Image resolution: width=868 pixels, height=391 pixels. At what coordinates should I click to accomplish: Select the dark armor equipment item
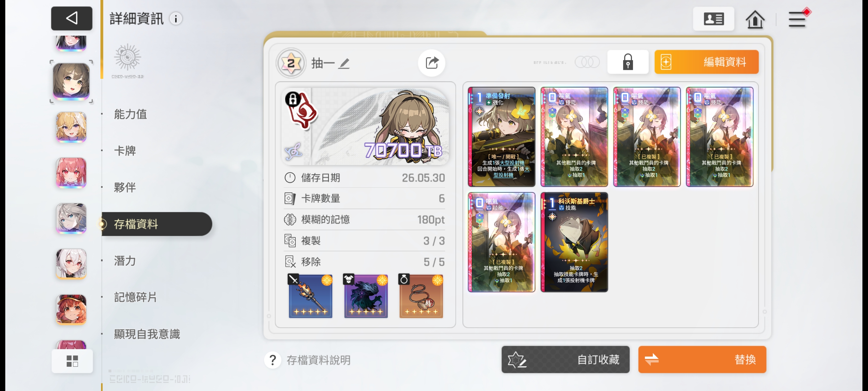click(365, 296)
